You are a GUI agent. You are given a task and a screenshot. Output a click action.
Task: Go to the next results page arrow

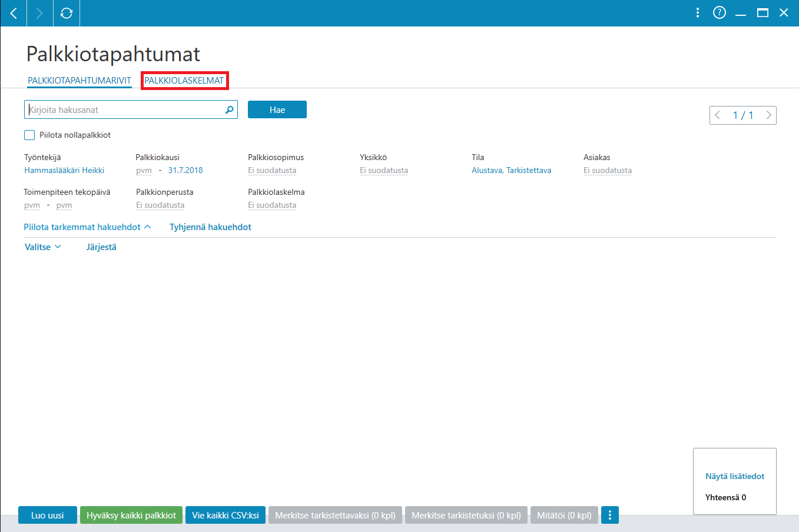(768, 115)
